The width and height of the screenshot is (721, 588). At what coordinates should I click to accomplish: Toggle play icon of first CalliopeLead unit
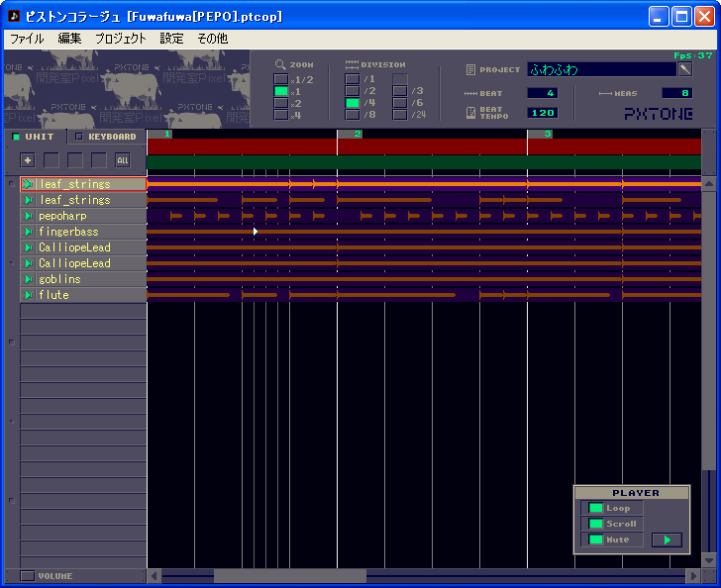click(28, 247)
